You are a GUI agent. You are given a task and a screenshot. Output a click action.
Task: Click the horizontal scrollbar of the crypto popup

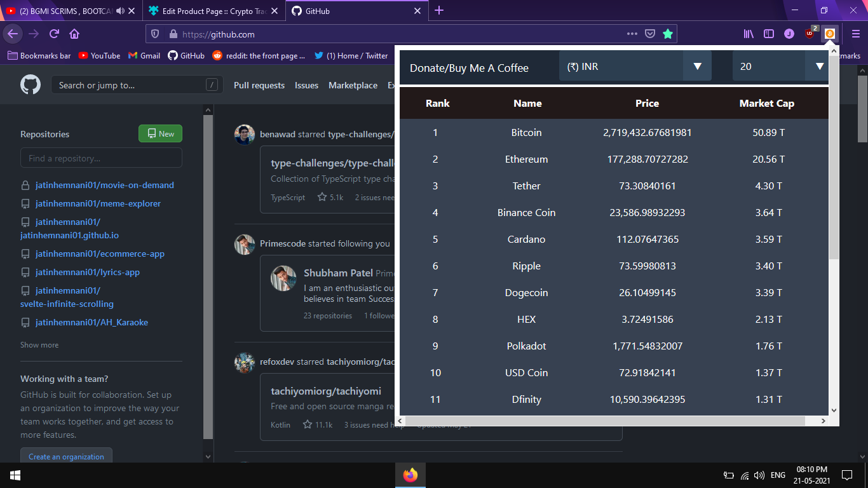tap(605, 421)
